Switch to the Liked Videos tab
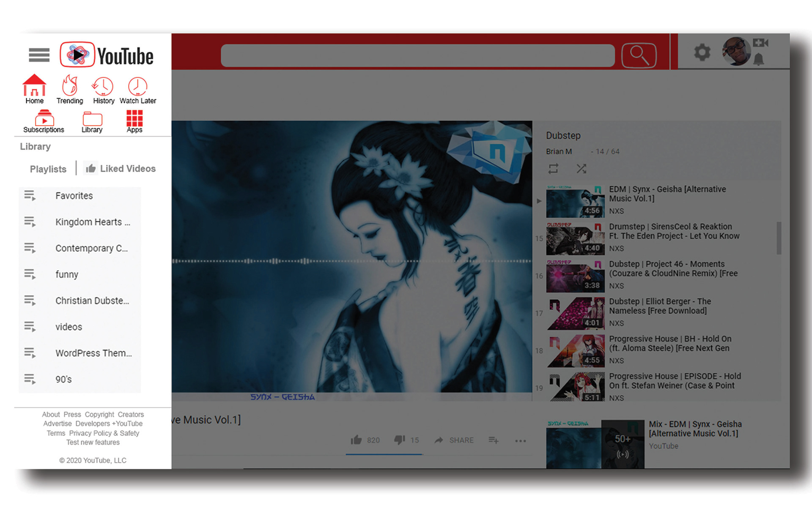This screenshot has width=812, height=506. [121, 169]
